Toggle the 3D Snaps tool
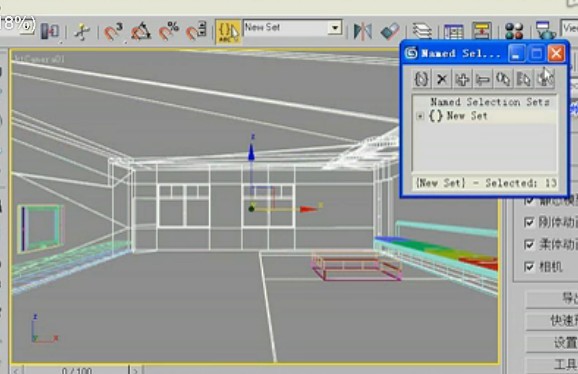This screenshot has height=374, width=578. pyautogui.click(x=112, y=31)
